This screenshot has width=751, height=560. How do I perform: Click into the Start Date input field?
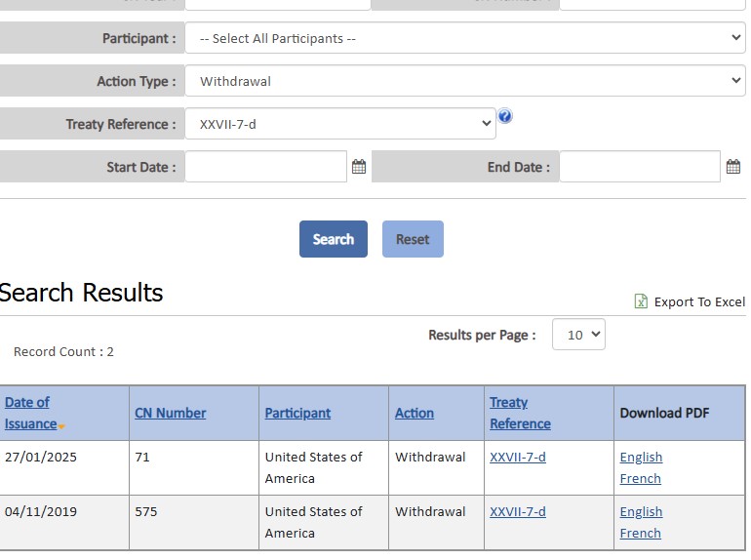(x=265, y=167)
